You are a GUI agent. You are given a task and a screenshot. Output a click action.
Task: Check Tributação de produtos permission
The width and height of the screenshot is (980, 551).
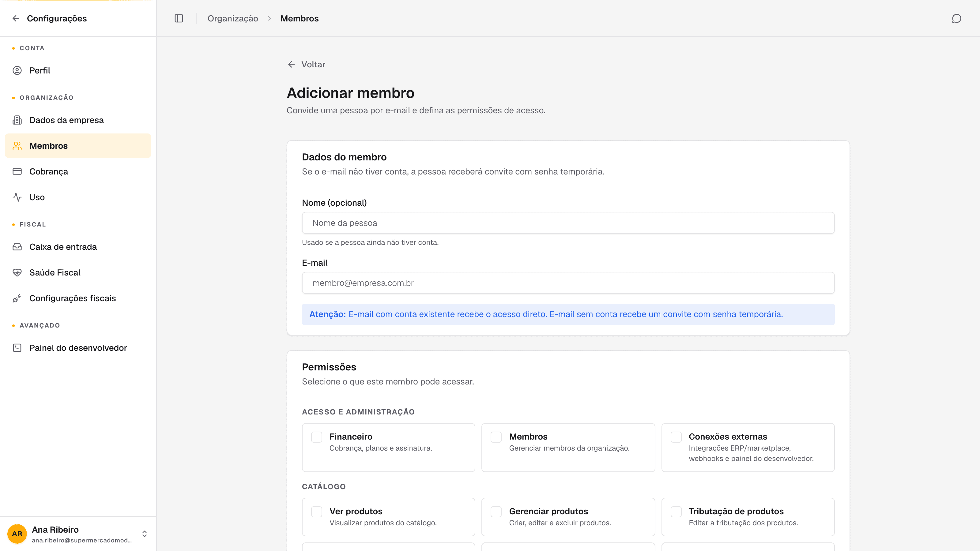coord(676,512)
